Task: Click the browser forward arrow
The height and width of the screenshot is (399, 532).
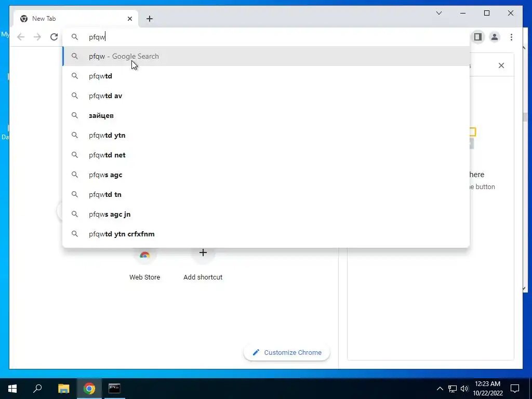Action: 37,37
